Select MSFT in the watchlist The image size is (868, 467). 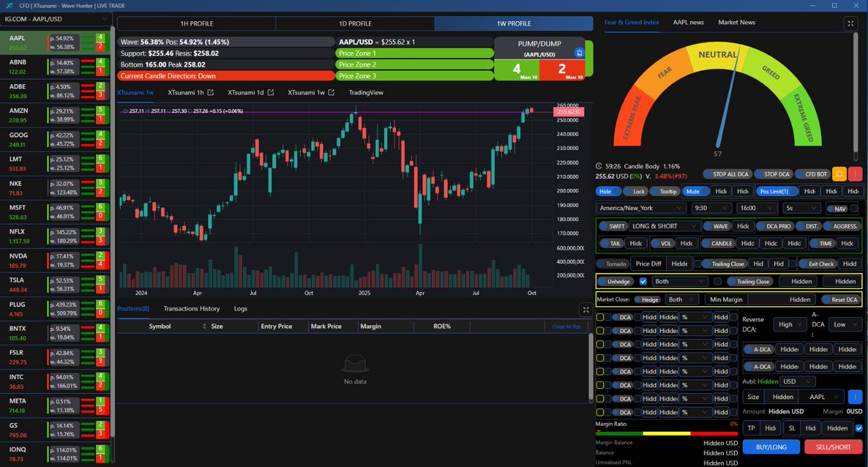pos(55,211)
